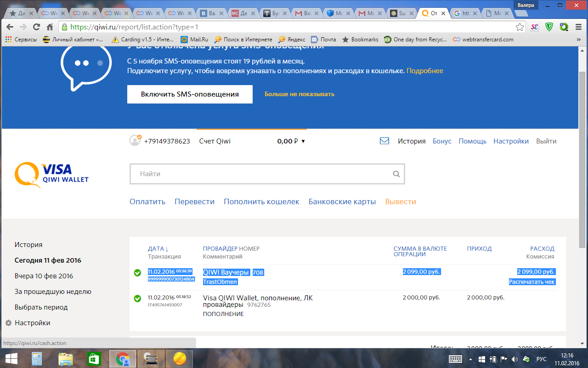Click РУС language indicator in tray
588x368 pixels.
click(541, 359)
